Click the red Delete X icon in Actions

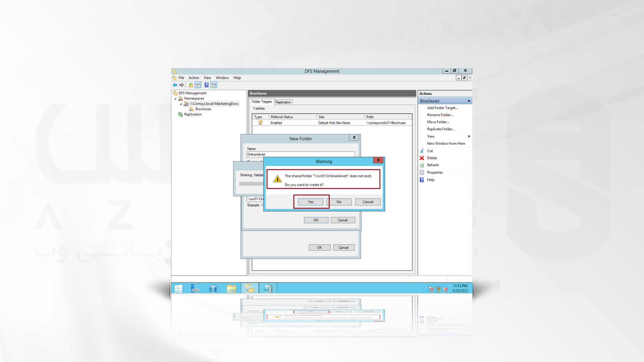tap(422, 158)
